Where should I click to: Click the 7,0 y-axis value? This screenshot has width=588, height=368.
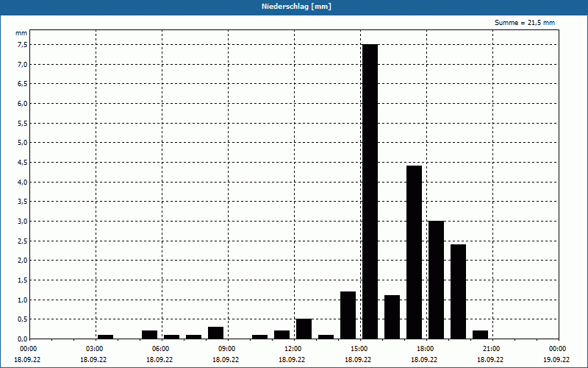(23, 64)
